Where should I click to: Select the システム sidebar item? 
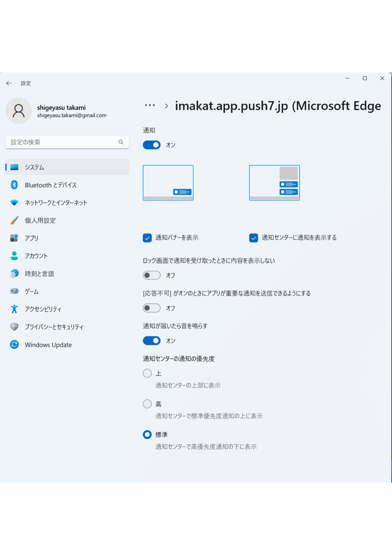[x=67, y=167]
